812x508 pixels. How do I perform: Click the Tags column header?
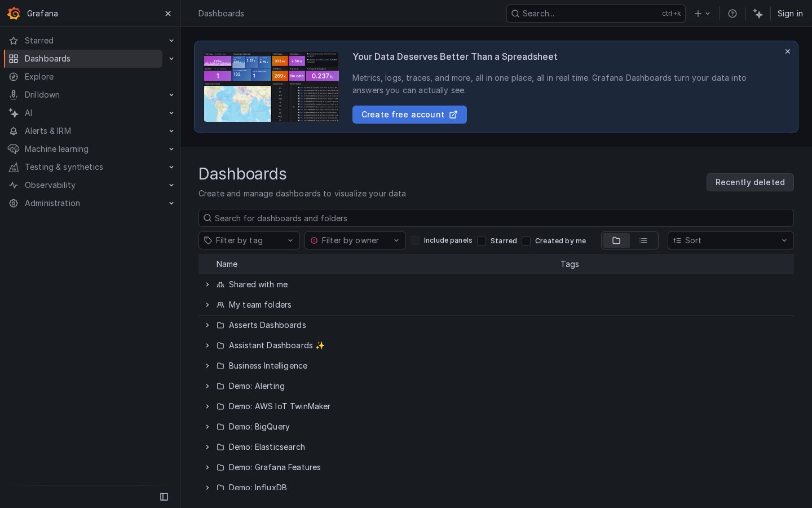click(570, 264)
